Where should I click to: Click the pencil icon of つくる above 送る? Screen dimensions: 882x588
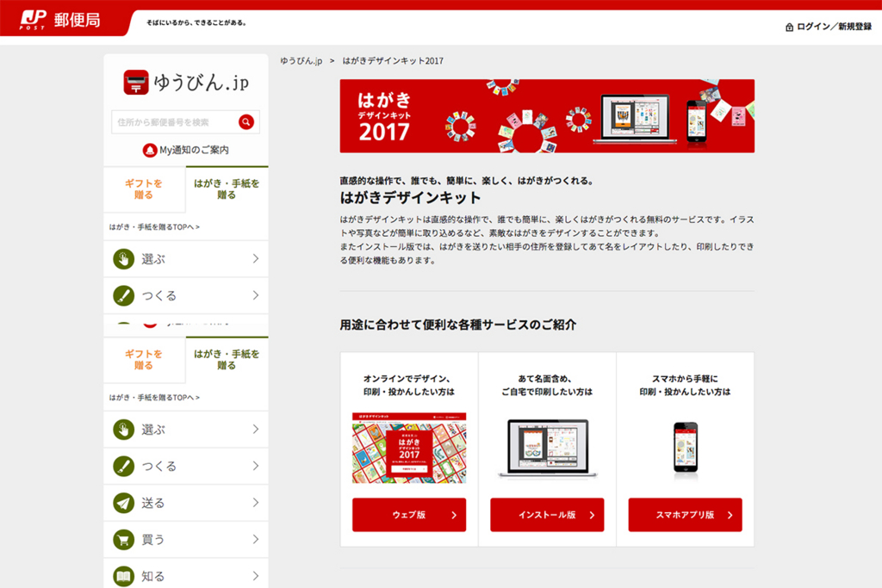[x=124, y=466]
